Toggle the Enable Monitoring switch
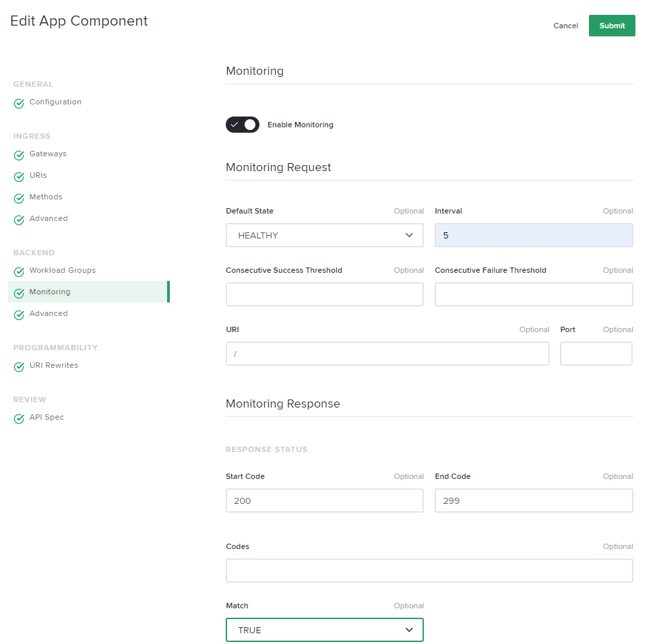The image size is (657, 644). point(243,125)
